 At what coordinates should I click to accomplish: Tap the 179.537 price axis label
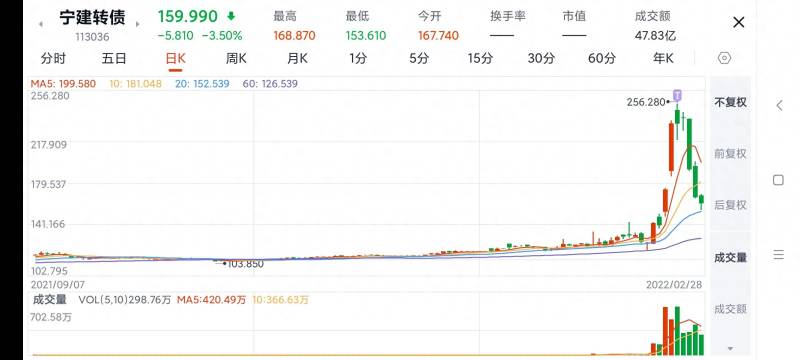point(49,184)
